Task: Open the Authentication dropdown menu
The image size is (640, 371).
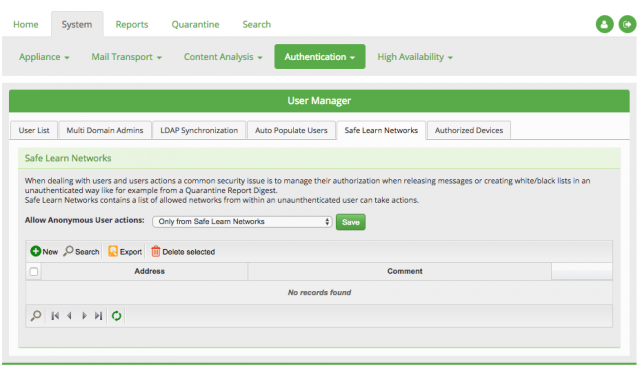Action: pos(320,57)
